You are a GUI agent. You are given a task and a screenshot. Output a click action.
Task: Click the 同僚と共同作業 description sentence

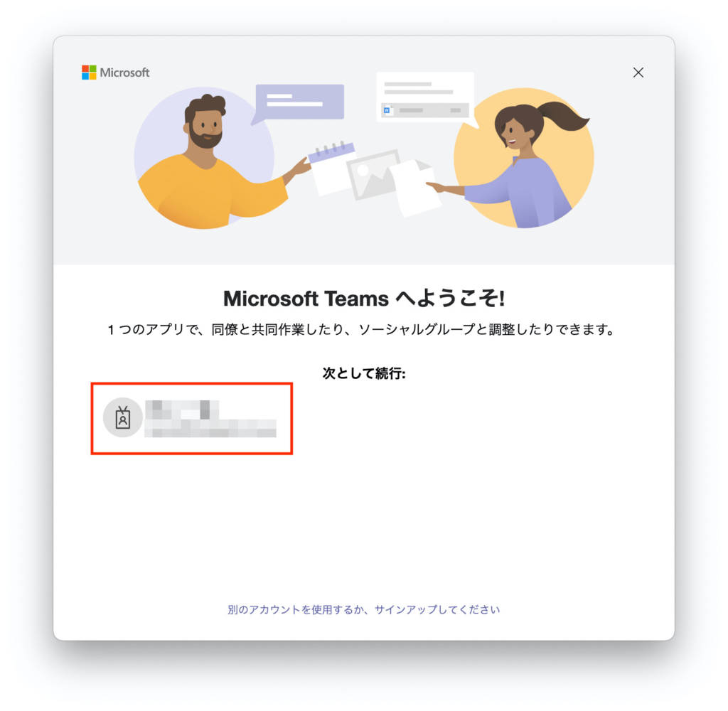362,330
